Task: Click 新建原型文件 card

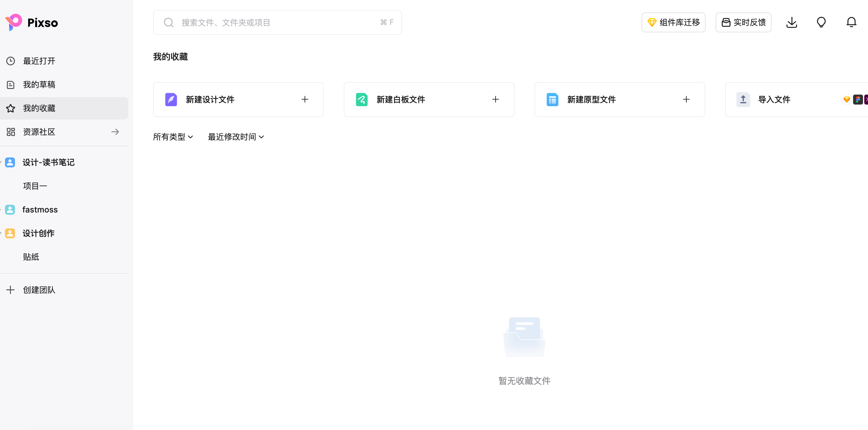Action: tap(620, 100)
